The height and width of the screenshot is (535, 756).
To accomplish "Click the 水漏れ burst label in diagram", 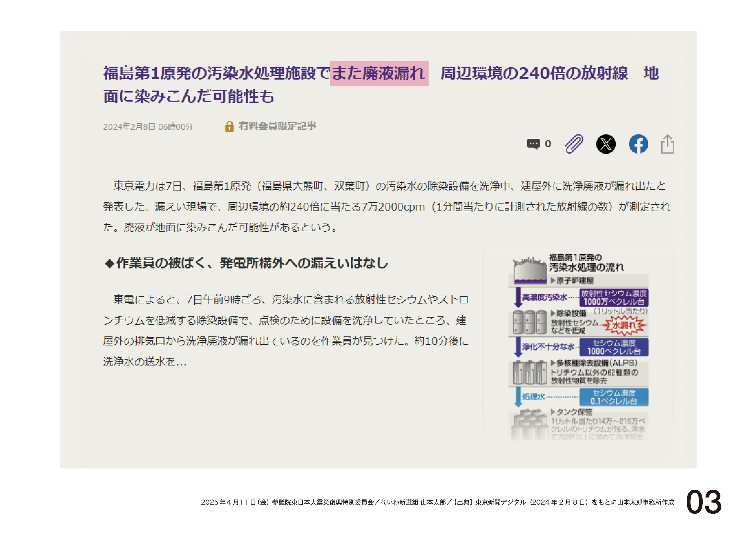I will pyautogui.click(x=623, y=325).
